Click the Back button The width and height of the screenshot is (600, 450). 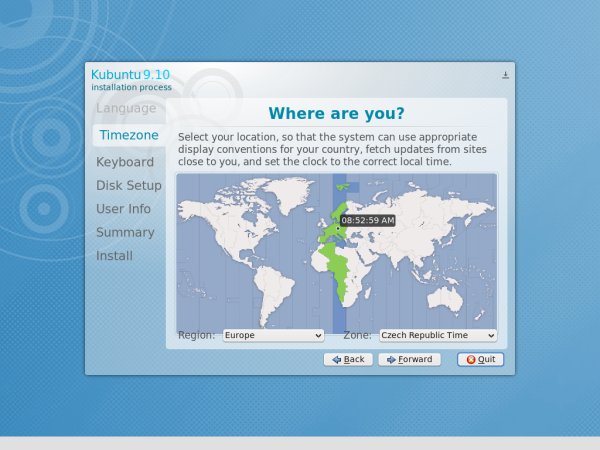point(348,359)
